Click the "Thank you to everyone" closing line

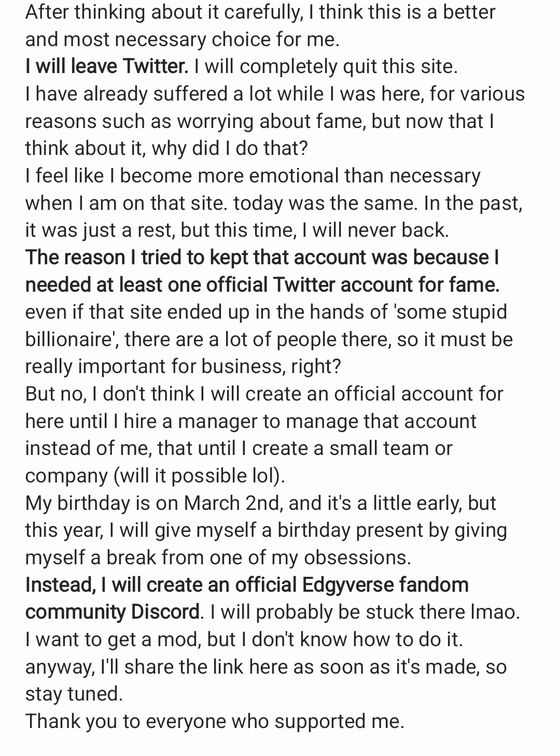pyautogui.click(x=215, y=721)
